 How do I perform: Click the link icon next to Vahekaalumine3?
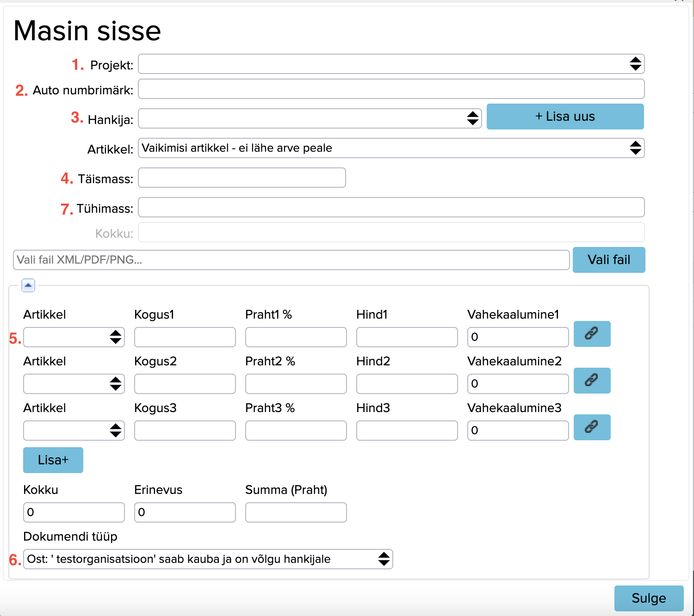pyautogui.click(x=592, y=427)
